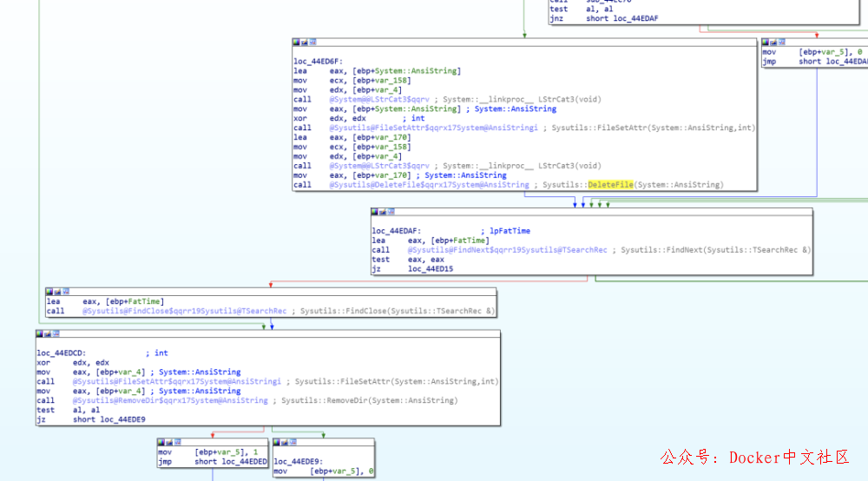Follow the @Sysutils@RemoveDir call symbol
The width and height of the screenshot is (868, 481).
tap(170, 400)
